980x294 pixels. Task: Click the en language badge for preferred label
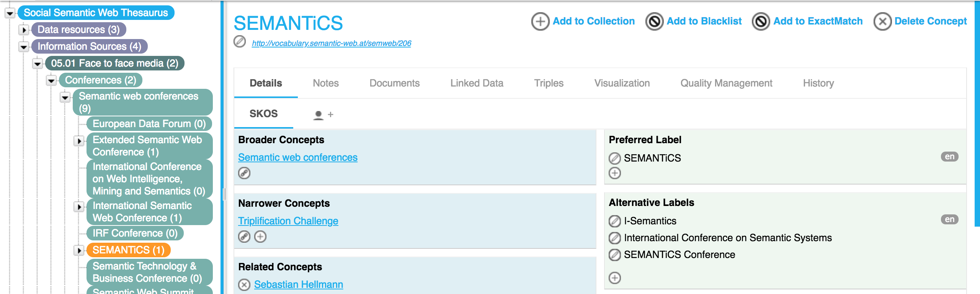pos(949,157)
